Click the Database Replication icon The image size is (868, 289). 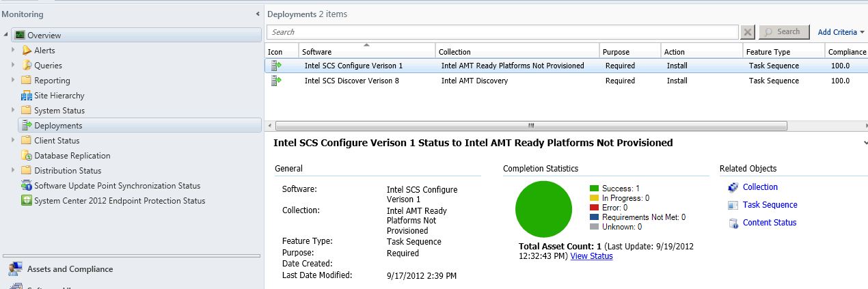pyautogui.click(x=27, y=156)
